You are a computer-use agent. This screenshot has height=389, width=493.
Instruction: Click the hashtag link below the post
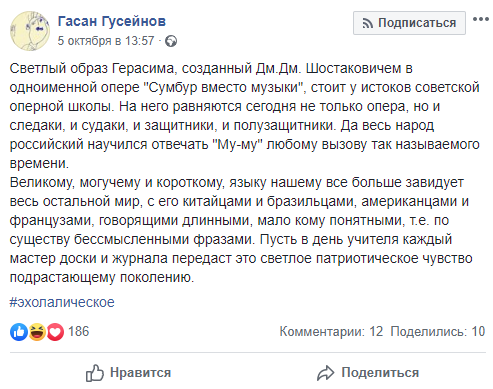tap(62, 302)
